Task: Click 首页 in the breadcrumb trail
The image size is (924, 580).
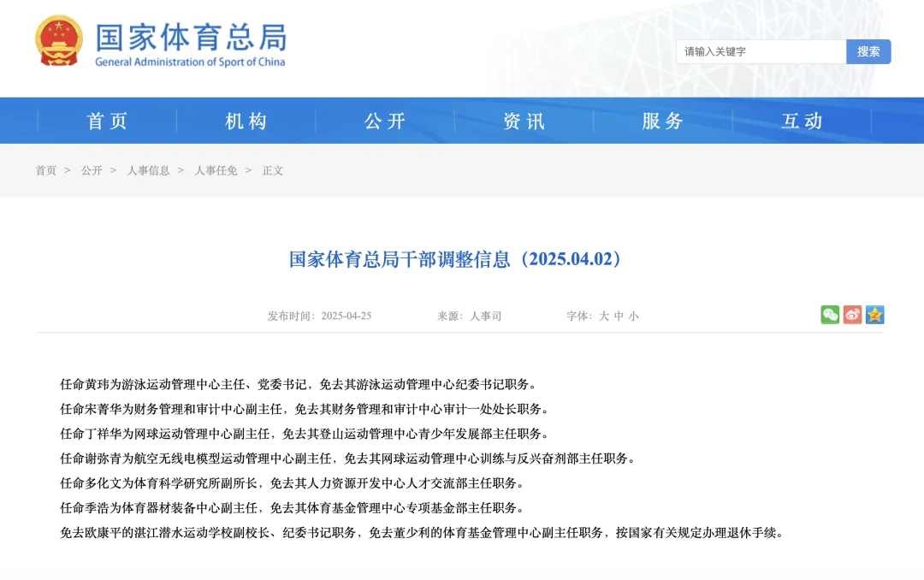Action: point(45,171)
